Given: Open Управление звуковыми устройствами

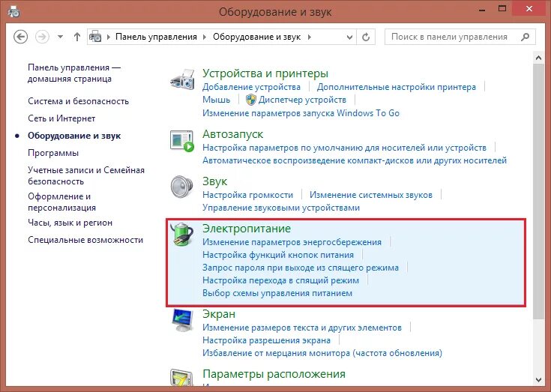Looking at the screenshot, I should pyautogui.click(x=281, y=208).
